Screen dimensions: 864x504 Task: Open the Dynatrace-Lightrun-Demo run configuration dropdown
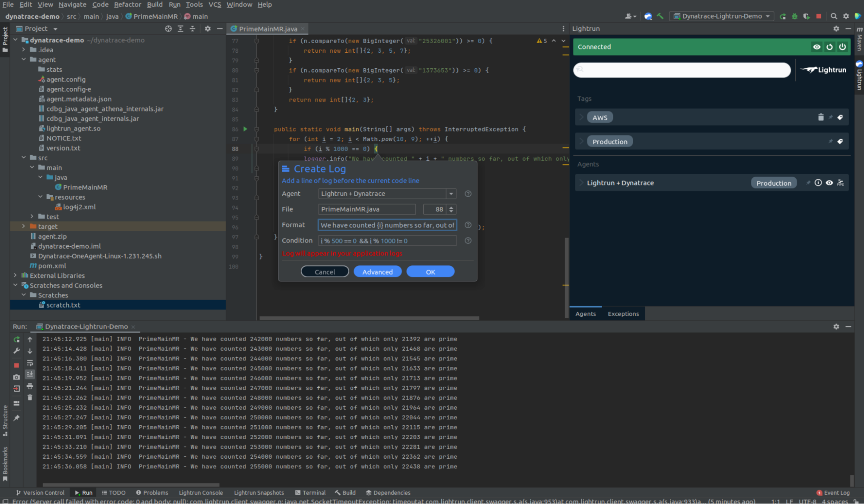722,16
